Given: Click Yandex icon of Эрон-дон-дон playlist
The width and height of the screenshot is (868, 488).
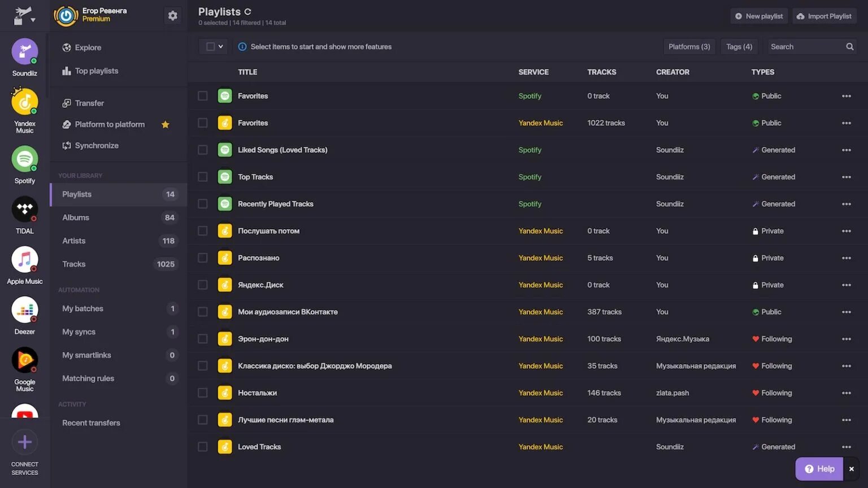Looking at the screenshot, I should pos(225,339).
